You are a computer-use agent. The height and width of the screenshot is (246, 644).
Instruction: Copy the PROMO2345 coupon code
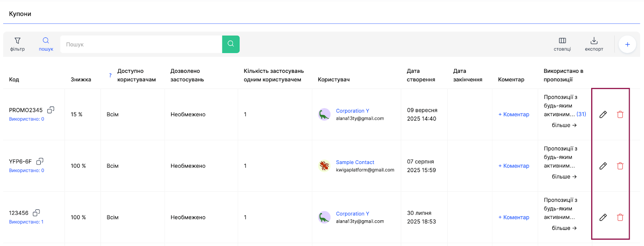pos(51,110)
